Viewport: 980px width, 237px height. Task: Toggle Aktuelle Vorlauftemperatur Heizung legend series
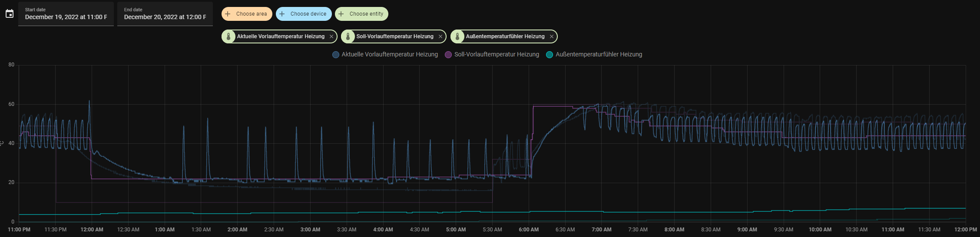click(385, 54)
